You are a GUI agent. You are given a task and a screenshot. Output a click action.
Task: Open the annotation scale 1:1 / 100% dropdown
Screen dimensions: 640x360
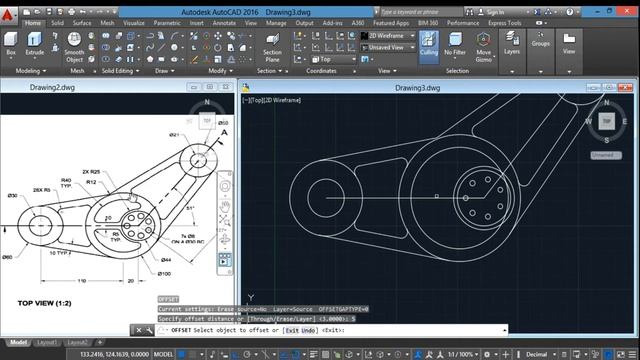coord(462,354)
